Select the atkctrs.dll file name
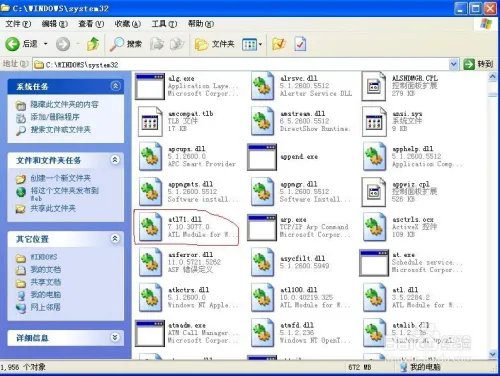 click(x=189, y=290)
